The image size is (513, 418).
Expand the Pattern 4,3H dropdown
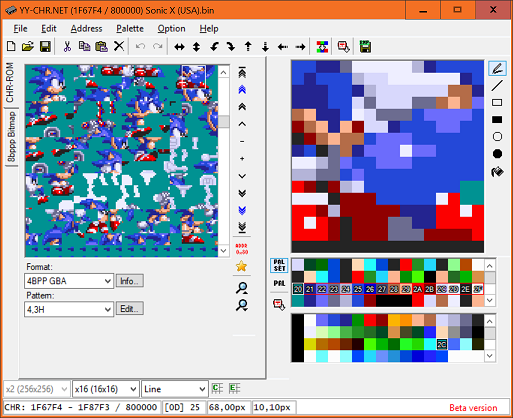click(69, 310)
